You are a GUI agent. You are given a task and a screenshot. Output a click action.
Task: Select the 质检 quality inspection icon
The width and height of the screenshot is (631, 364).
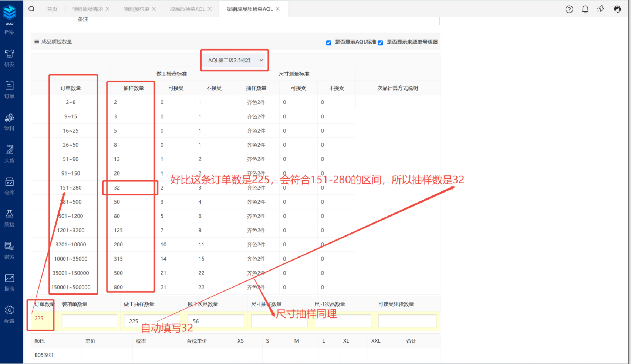click(x=10, y=218)
